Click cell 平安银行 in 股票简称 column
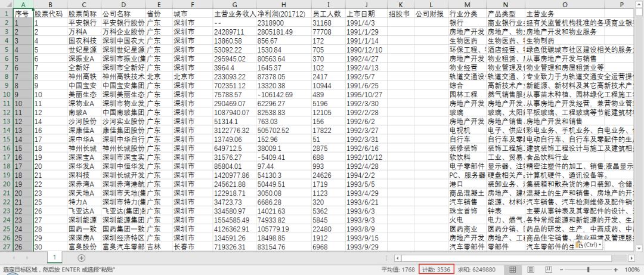This screenshot has height=275, width=644. pyautogui.click(x=84, y=23)
